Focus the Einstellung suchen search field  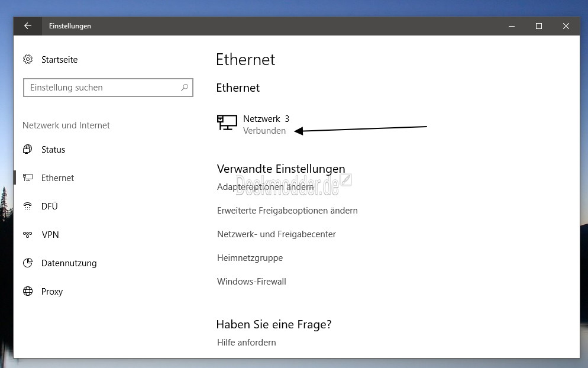coord(108,88)
